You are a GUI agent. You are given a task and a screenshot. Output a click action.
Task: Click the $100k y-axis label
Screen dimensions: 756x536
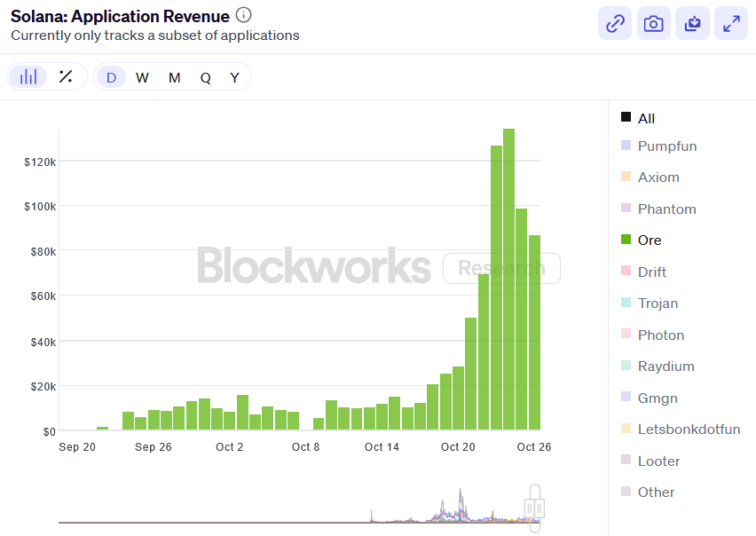point(40,207)
